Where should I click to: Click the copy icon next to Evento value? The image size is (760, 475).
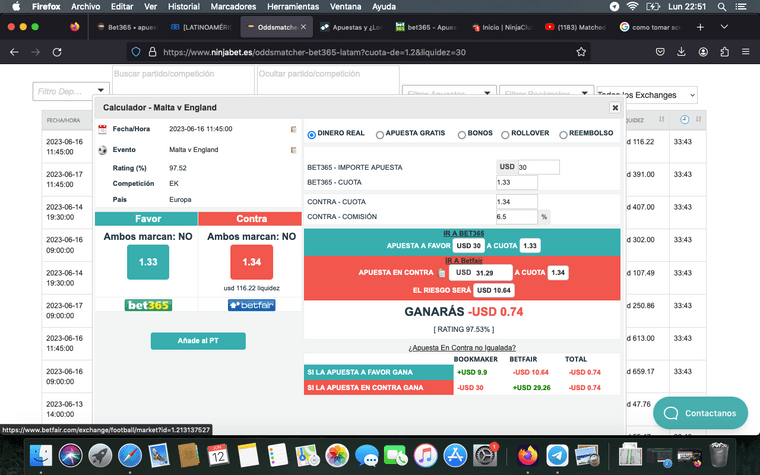pos(293,150)
